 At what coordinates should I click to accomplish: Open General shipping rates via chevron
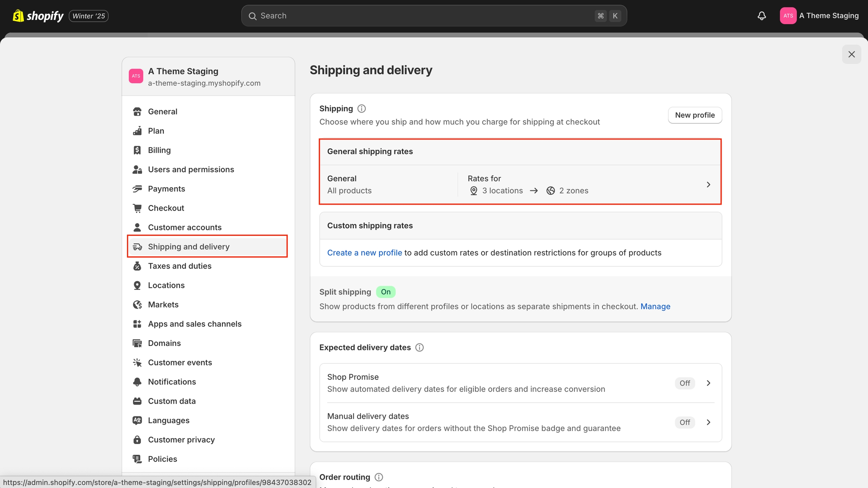pos(708,185)
